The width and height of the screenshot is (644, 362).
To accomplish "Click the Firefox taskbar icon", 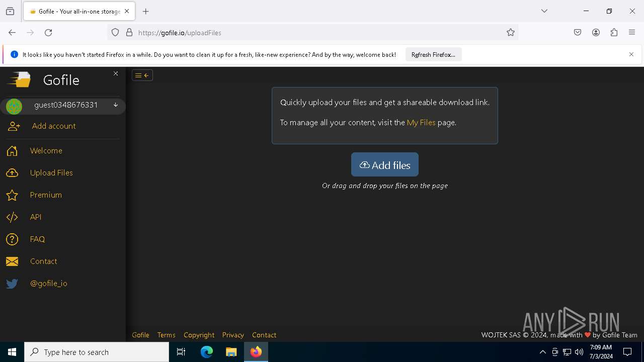I will point(256,352).
